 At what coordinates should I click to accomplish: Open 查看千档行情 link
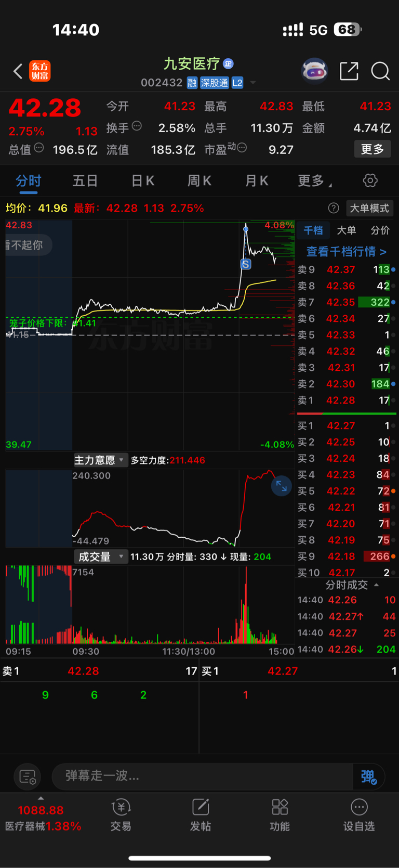coord(346,252)
